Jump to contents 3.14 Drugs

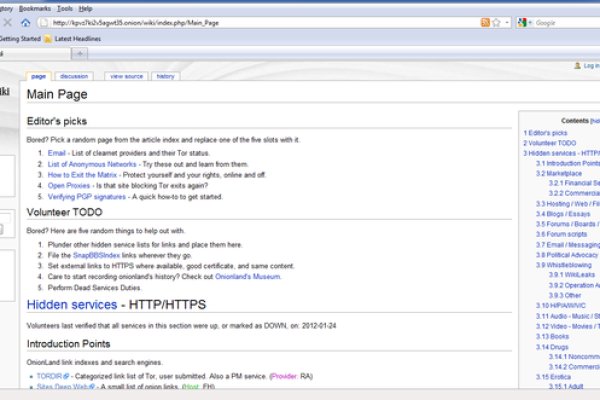(x=552, y=347)
